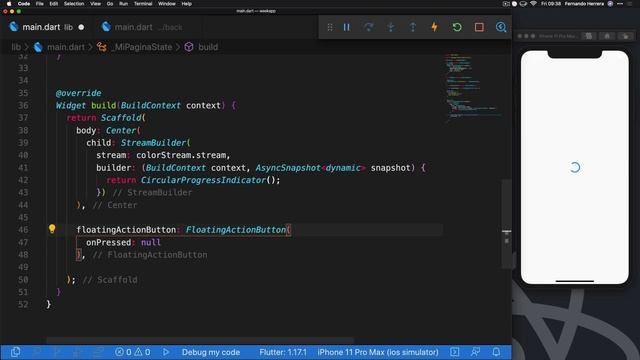Click the '@override' annotation on line 35
The height and width of the screenshot is (360, 640).
78,93
